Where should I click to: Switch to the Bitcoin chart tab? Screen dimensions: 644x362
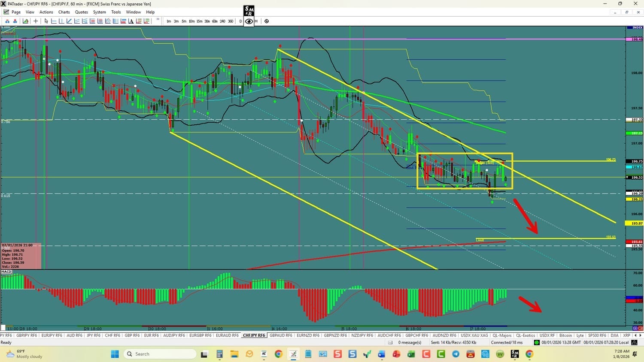[x=565, y=335]
